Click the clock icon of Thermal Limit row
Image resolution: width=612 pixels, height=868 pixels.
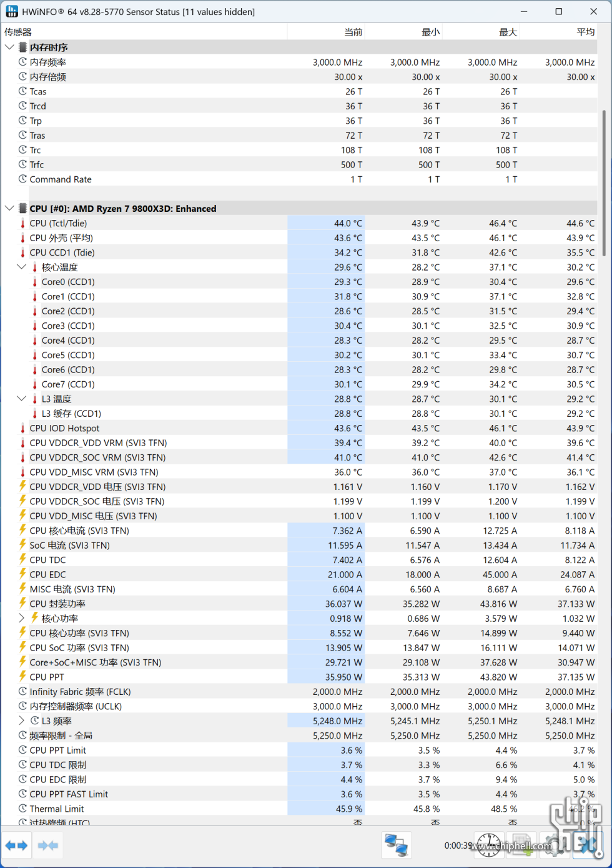(x=22, y=809)
